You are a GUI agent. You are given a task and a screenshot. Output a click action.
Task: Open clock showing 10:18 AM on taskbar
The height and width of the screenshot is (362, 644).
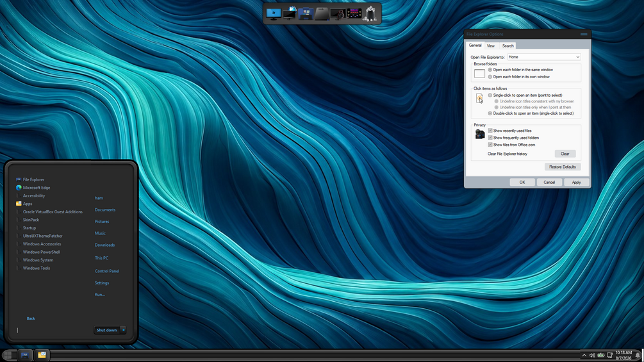click(x=623, y=356)
